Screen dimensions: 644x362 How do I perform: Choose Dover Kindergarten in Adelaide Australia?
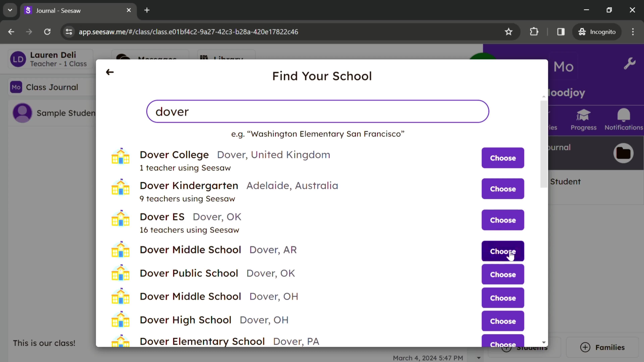502,189
